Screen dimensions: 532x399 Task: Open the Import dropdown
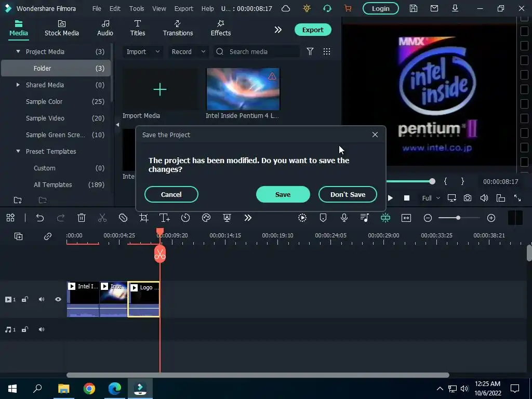coord(143,51)
